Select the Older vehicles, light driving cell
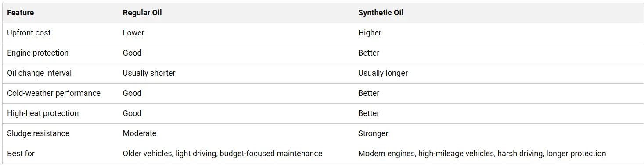The image size is (644, 165). (x=223, y=154)
